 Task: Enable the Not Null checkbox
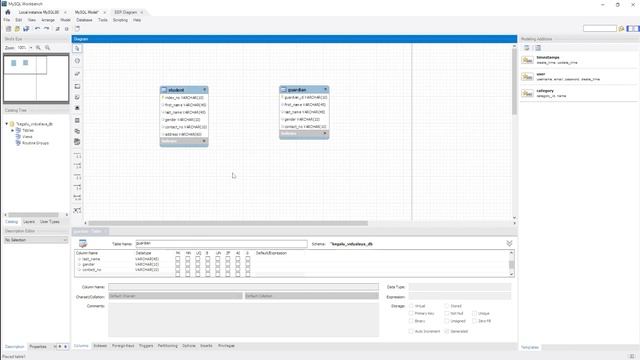click(447, 313)
